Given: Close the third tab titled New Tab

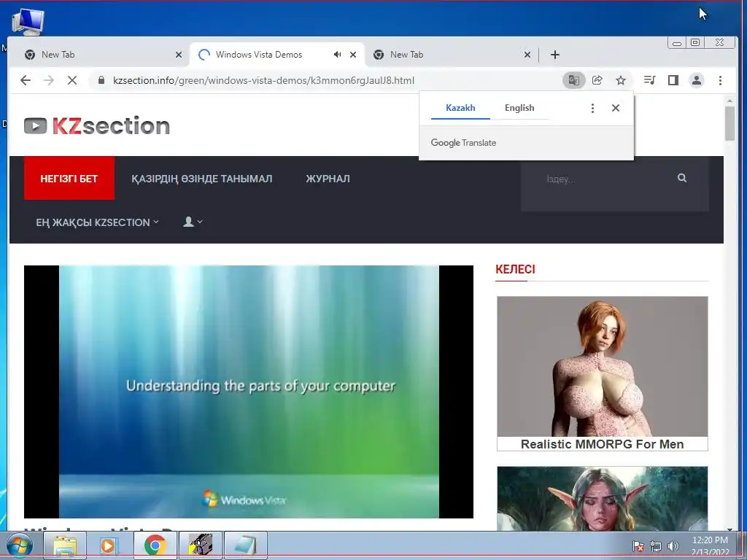Looking at the screenshot, I should (527, 54).
